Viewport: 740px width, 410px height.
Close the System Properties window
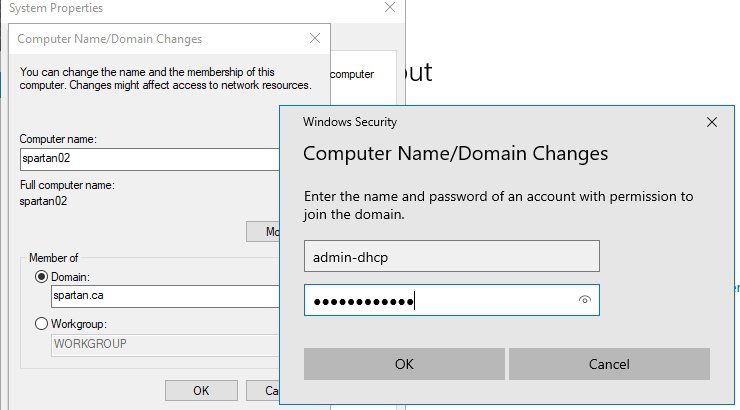click(387, 8)
